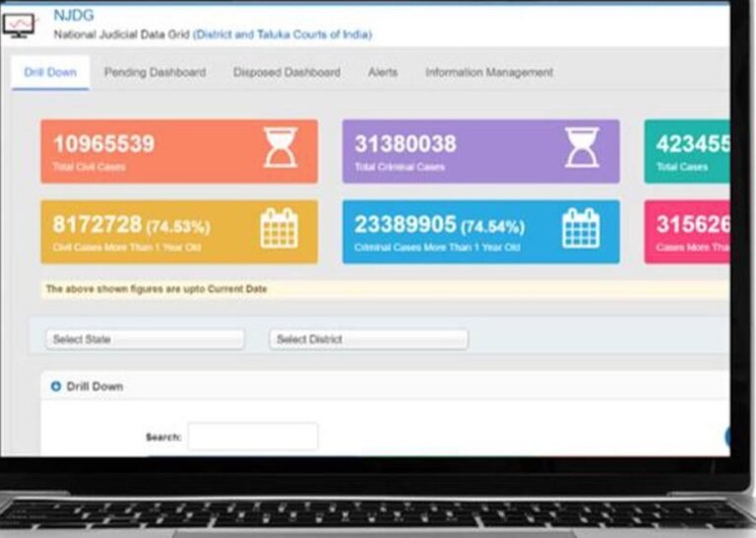Click the Search label
756x538 pixels.
coord(163,438)
